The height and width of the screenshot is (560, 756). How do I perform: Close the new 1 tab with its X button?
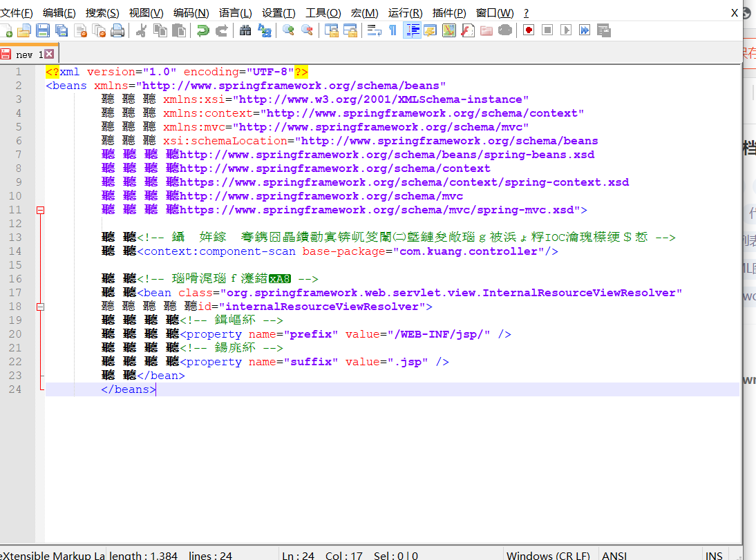49,54
